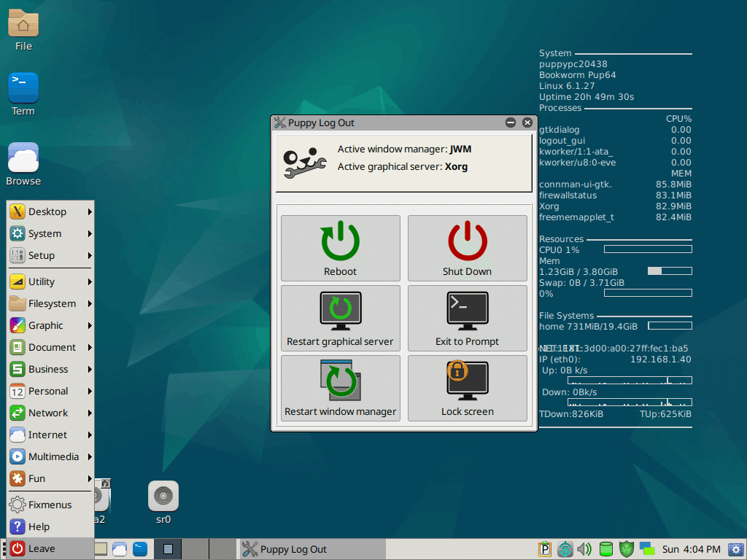Launch the terminal icon in the taskbar
This screenshot has width=747, height=560.
pos(140,549)
